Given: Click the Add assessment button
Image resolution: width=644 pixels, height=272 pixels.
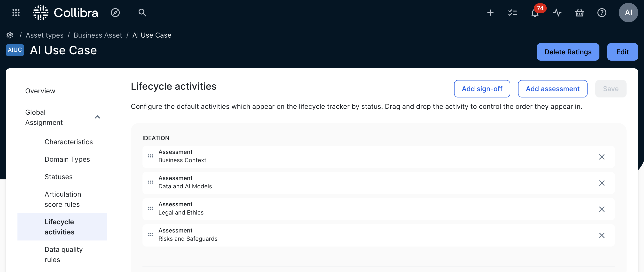Looking at the screenshot, I should [x=552, y=89].
